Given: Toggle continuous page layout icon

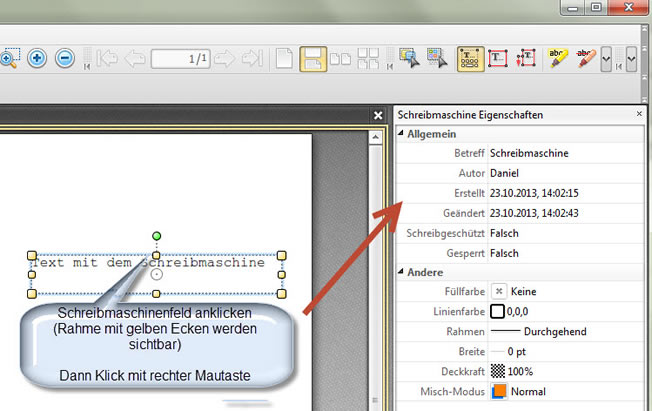Looking at the screenshot, I should coord(313,59).
